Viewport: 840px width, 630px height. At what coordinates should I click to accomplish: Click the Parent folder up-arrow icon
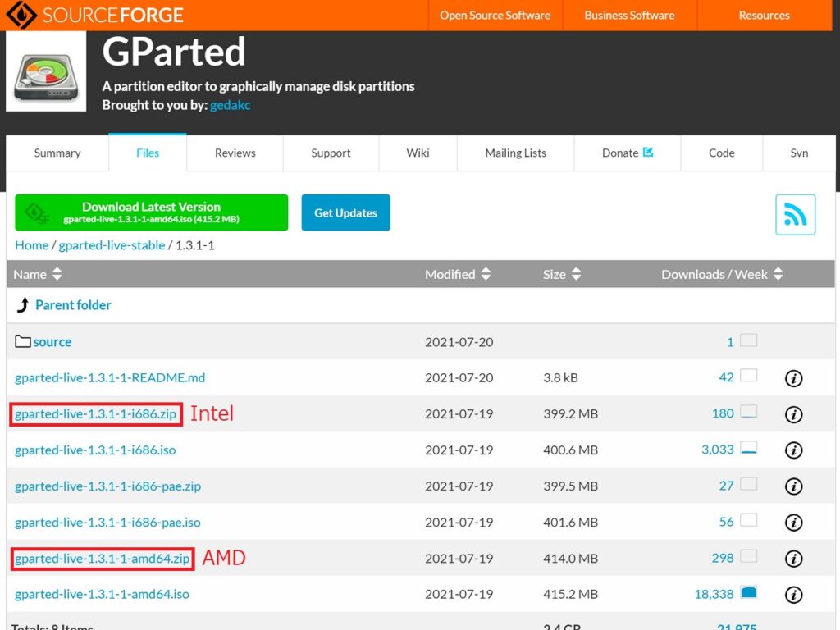tap(22, 305)
